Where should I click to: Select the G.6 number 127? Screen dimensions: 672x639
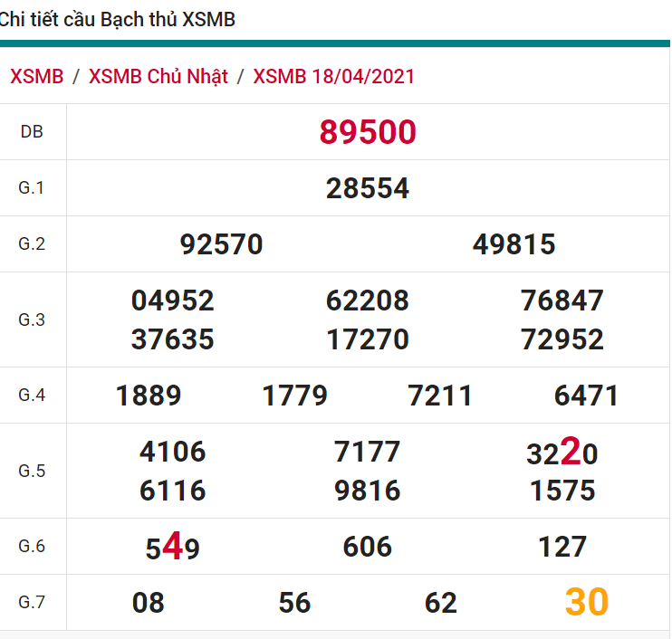tap(562, 547)
